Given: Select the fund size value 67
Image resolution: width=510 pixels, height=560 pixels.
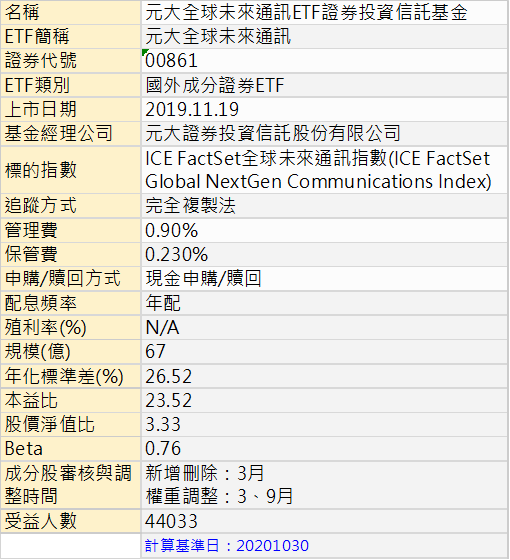Looking at the screenshot, I should [x=155, y=351].
